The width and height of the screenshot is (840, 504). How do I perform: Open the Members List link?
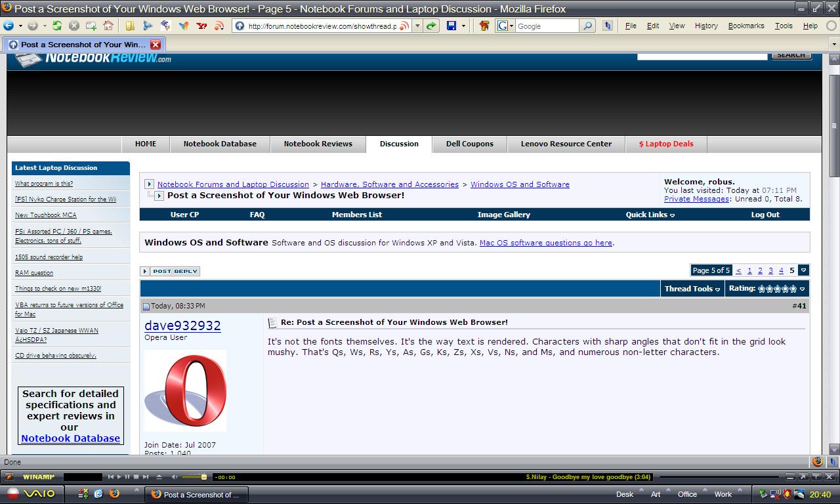tap(357, 215)
